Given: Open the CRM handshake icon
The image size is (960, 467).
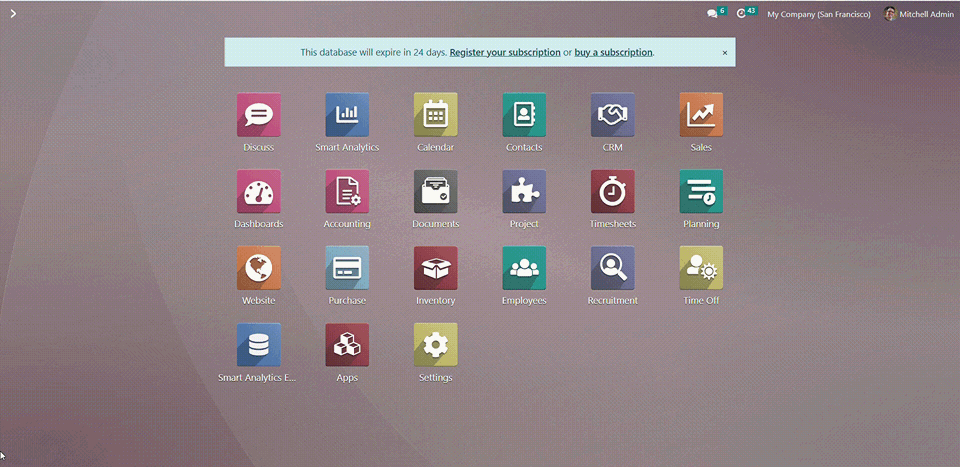Looking at the screenshot, I should pos(612,114).
